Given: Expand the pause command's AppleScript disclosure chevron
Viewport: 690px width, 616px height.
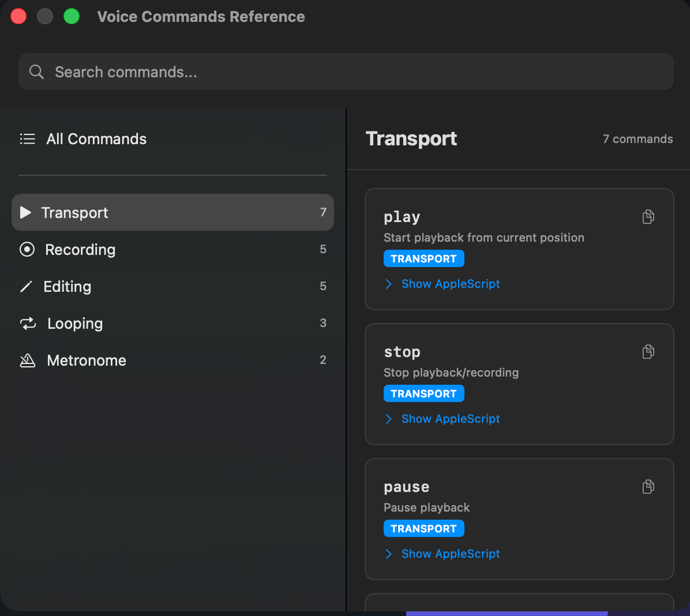Looking at the screenshot, I should tap(388, 554).
